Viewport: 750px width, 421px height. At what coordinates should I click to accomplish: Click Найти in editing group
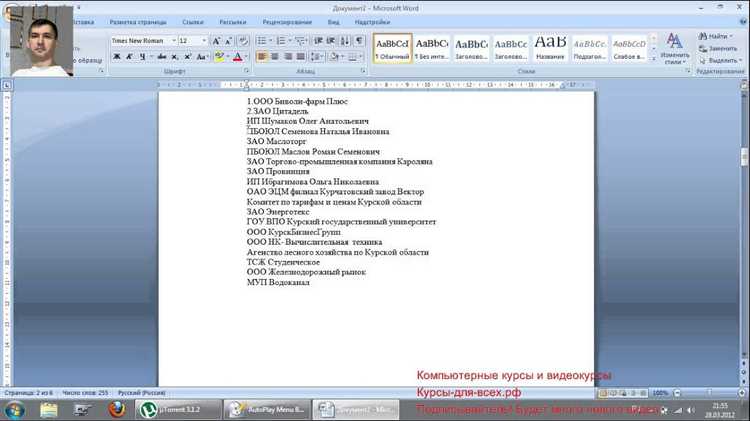click(716, 36)
